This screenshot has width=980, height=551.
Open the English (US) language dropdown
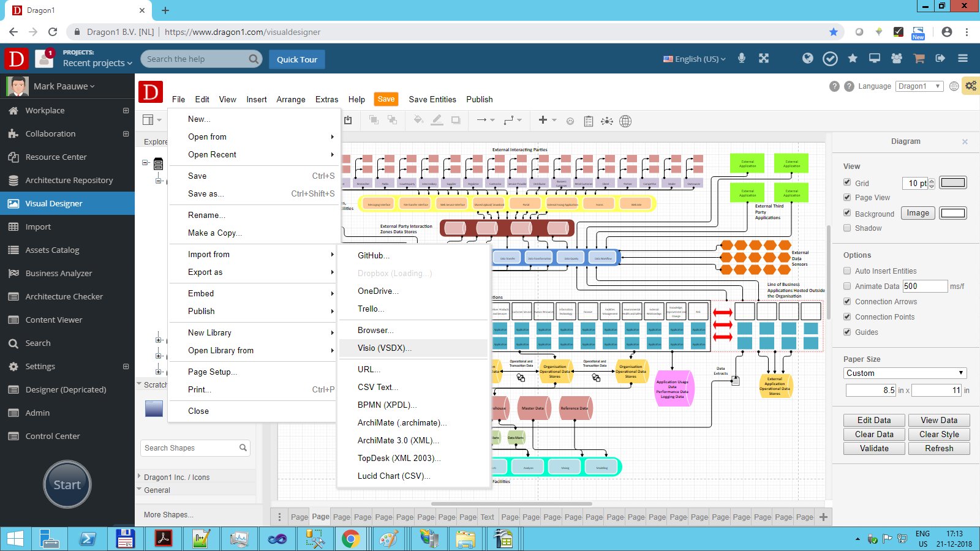tap(693, 59)
